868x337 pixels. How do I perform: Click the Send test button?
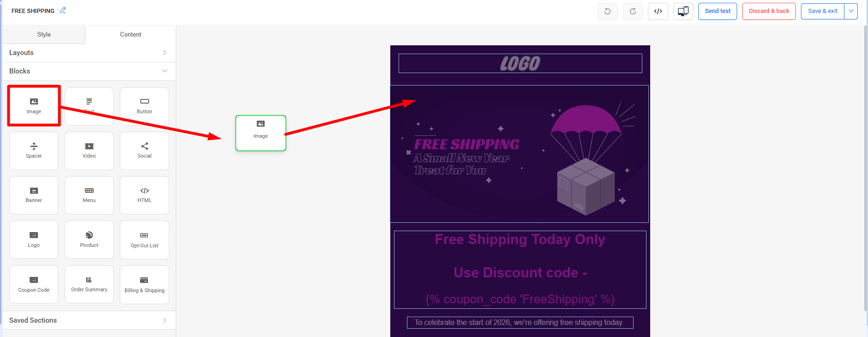(x=718, y=11)
